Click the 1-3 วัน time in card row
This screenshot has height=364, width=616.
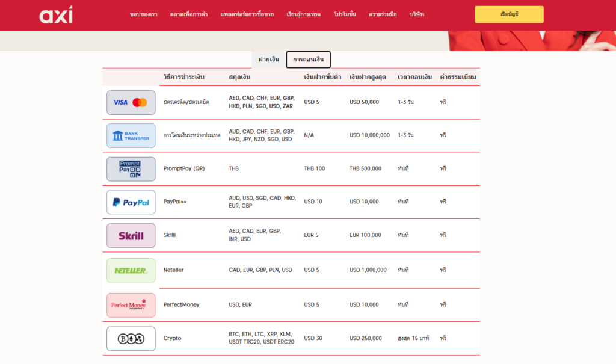(405, 102)
